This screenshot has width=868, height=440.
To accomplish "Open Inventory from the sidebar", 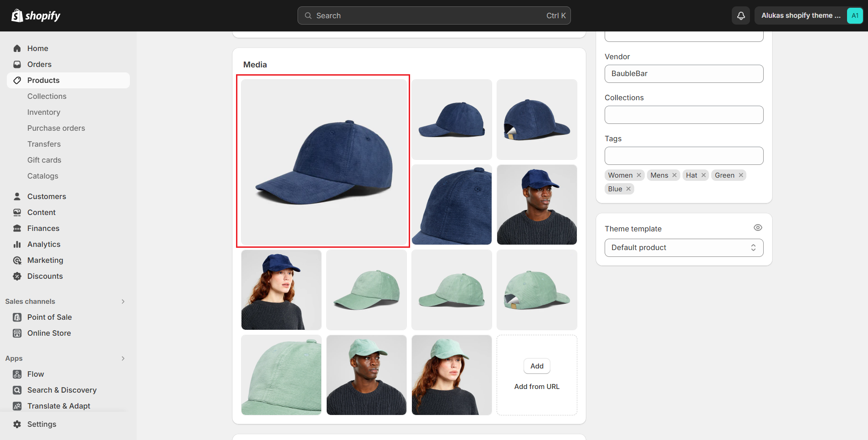I will (x=44, y=112).
